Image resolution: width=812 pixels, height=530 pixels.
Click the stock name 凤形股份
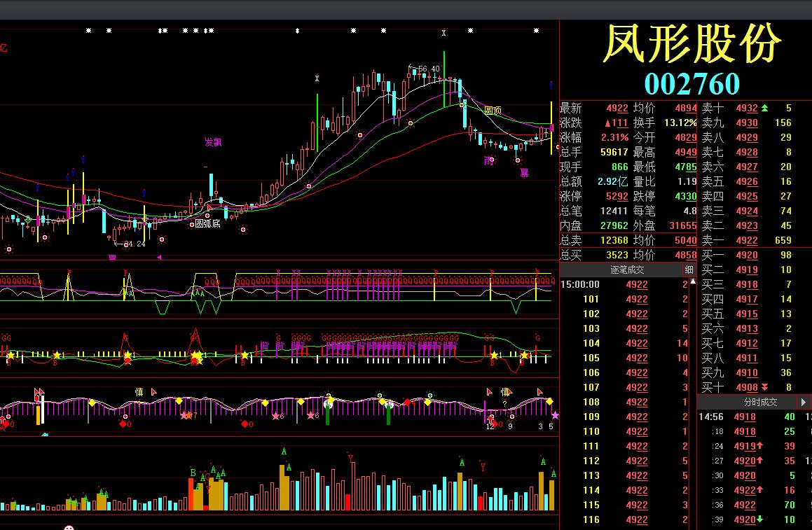coord(692,44)
